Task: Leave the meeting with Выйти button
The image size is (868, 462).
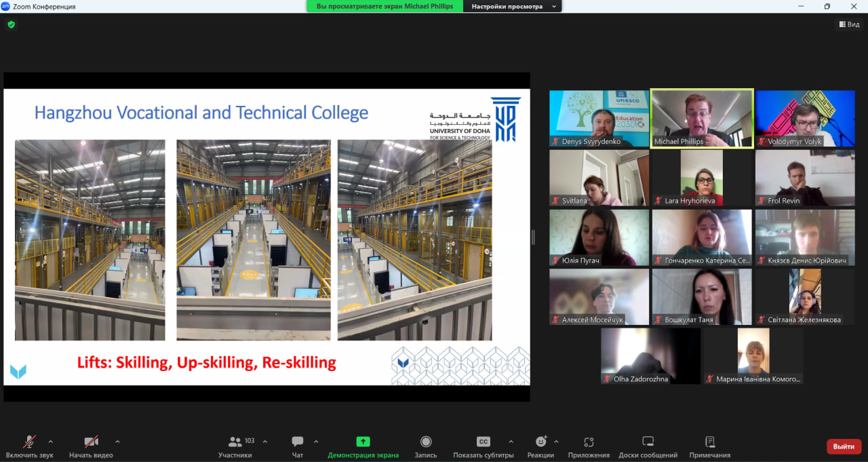Action: point(844,446)
